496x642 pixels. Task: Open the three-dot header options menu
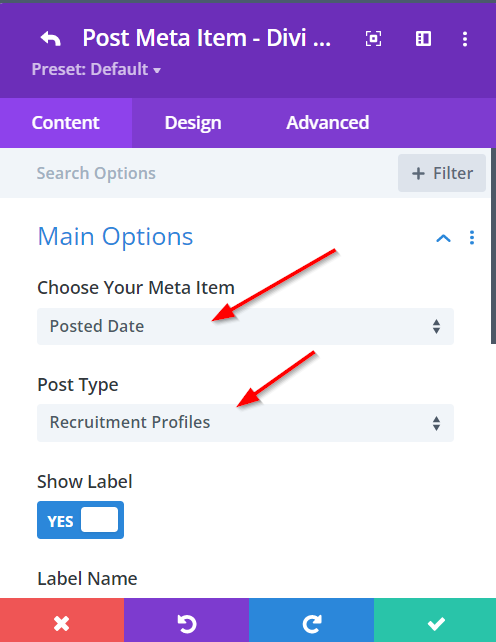[x=465, y=39]
